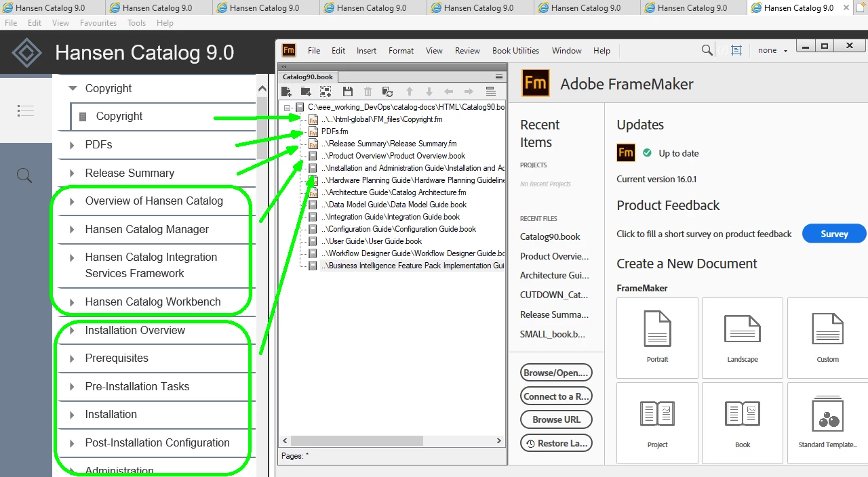Expand Hansen Catalog Workbench section
Screen dimensions: 868x477
[x=72, y=302]
